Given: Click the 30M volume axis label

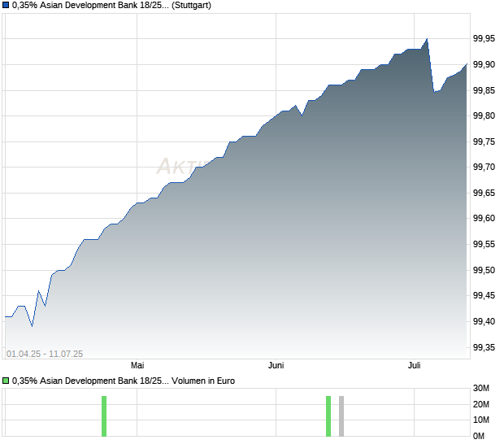Looking at the screenshot, I should tap(481, 389).
